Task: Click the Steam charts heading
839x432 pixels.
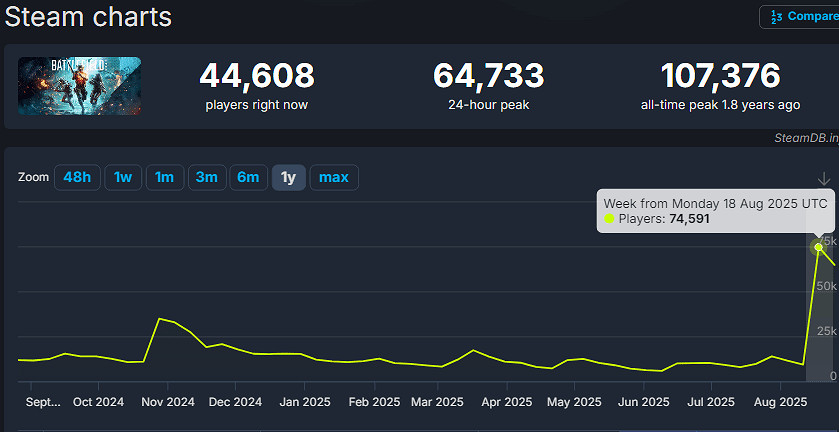Action: [x=88, y=17]
